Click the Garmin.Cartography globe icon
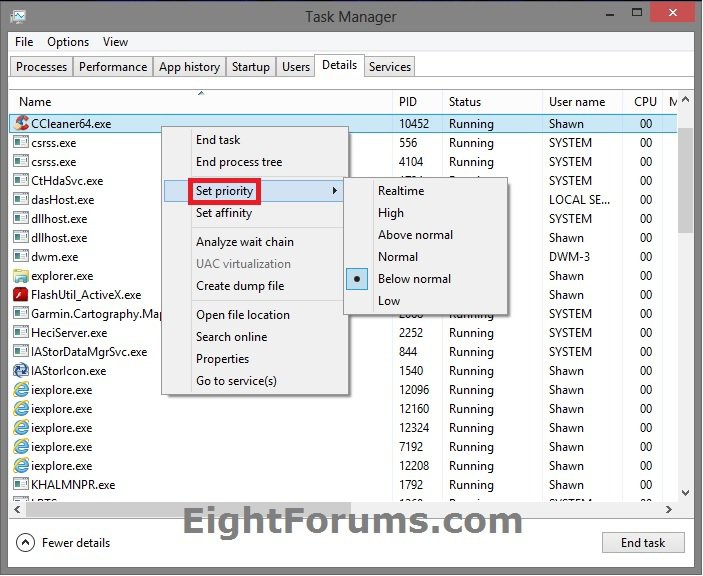Viewport: 703px width, 576px height. 21,314
